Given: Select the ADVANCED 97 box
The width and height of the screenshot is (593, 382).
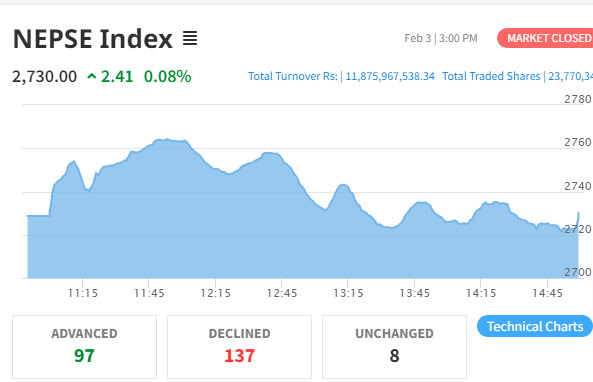Looking at the screenshot, I should point(84,347).
